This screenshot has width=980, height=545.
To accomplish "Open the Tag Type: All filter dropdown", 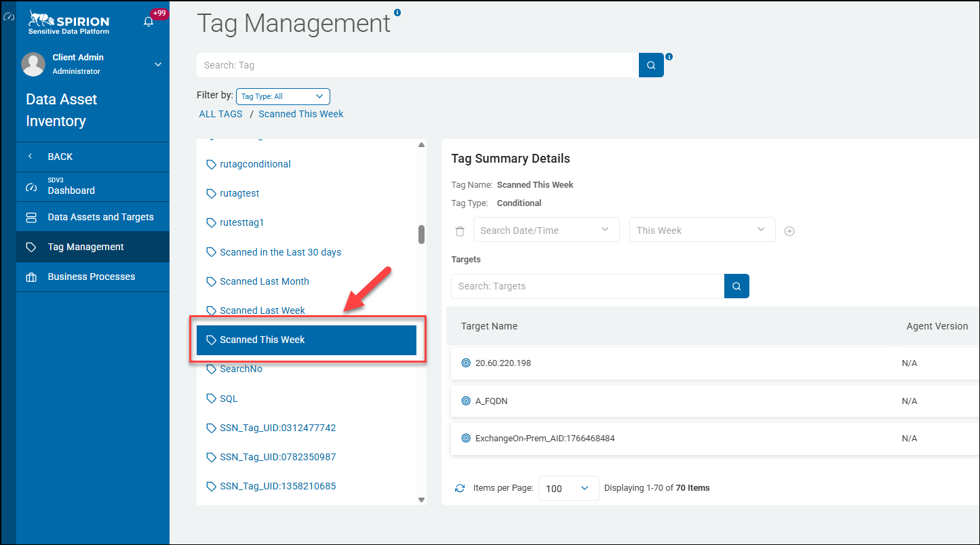I will [283, 96].
